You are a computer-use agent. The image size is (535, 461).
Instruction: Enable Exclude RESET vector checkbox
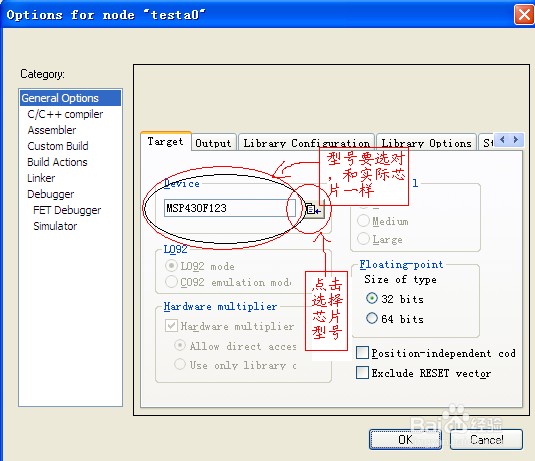pyautogui.click(x=362, y=373)
